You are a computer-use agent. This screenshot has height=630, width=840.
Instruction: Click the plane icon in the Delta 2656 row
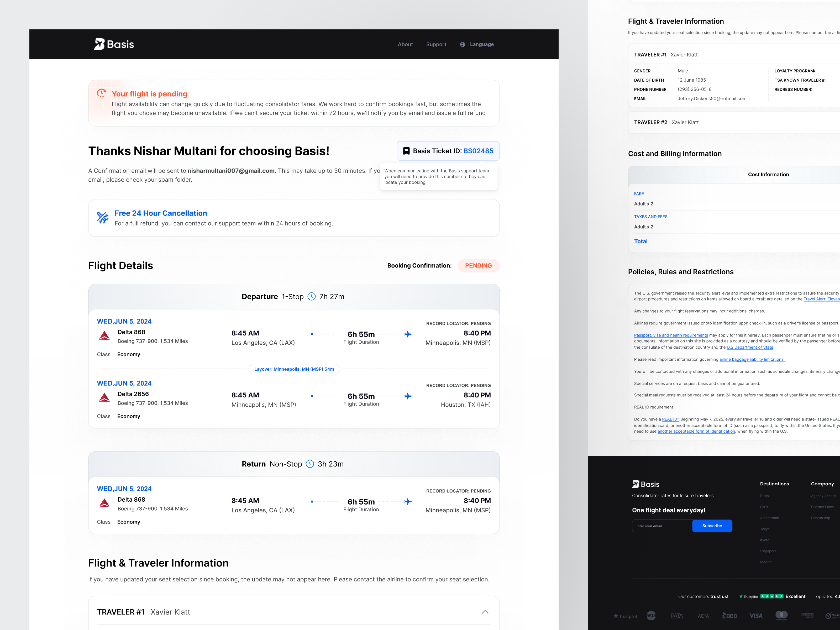[408, 396]
